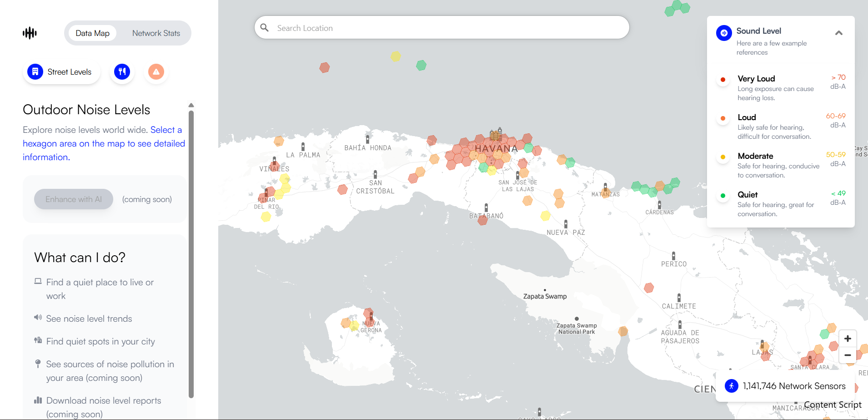The width and height of the screenshot is (868, 420).
Task: Collapse the Sound Level legend panel
Action: [x=839, y=33]
